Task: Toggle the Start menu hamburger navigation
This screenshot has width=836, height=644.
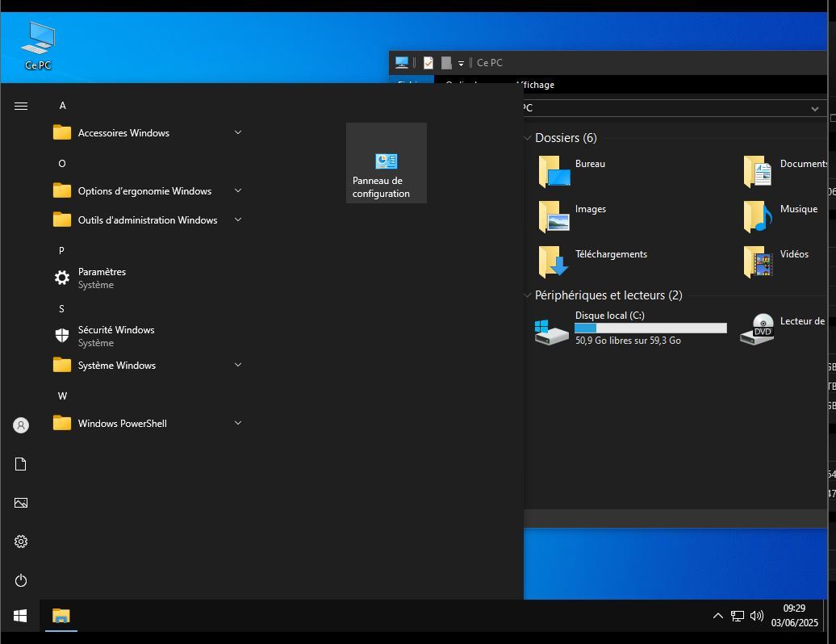Action: tap(21, 106)
